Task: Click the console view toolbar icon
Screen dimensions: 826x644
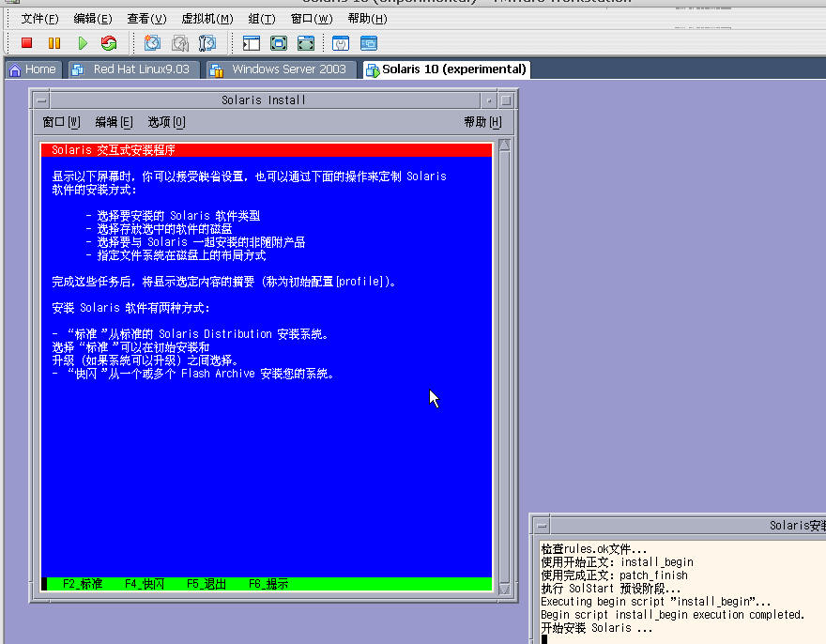Action: point(368,43)
